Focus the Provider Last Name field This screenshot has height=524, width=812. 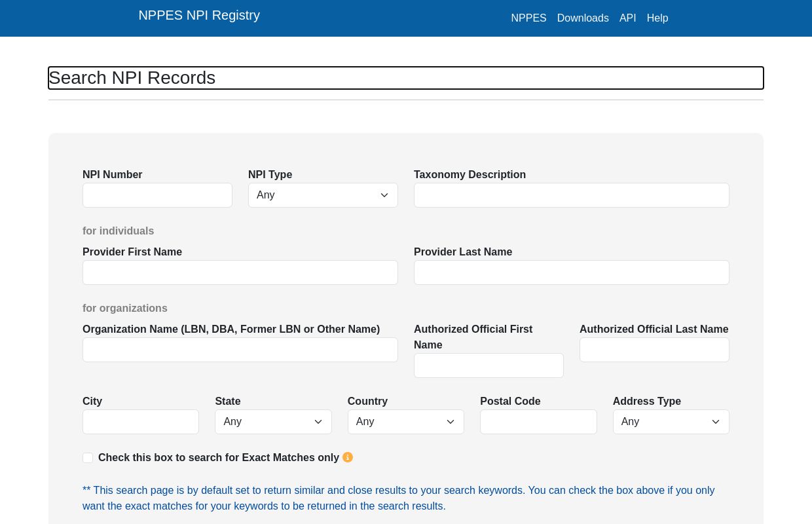click(572, 272)
